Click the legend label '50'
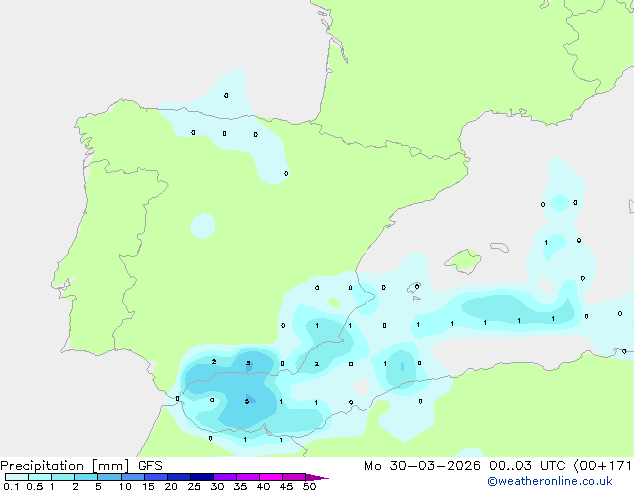This screenshot has height=490, width=634. coord(309,486)
